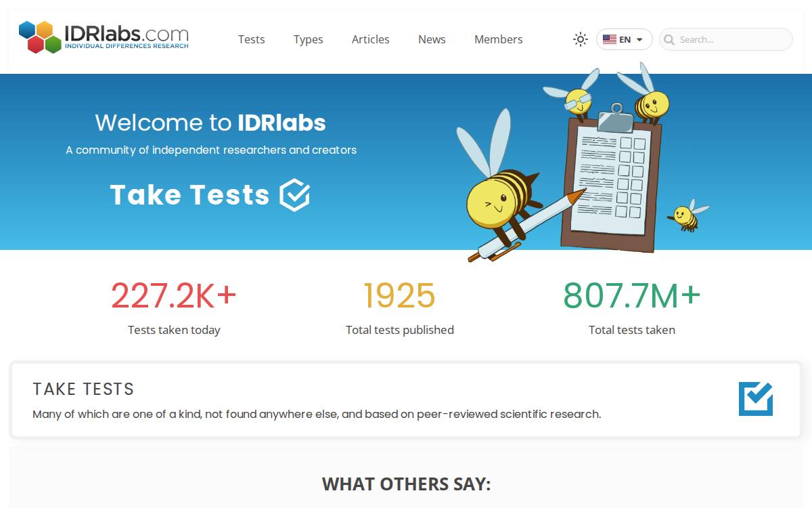This screenshot has height=508, width=812.
Task: Click 'Total tests published' label
Action: [399, 330]
